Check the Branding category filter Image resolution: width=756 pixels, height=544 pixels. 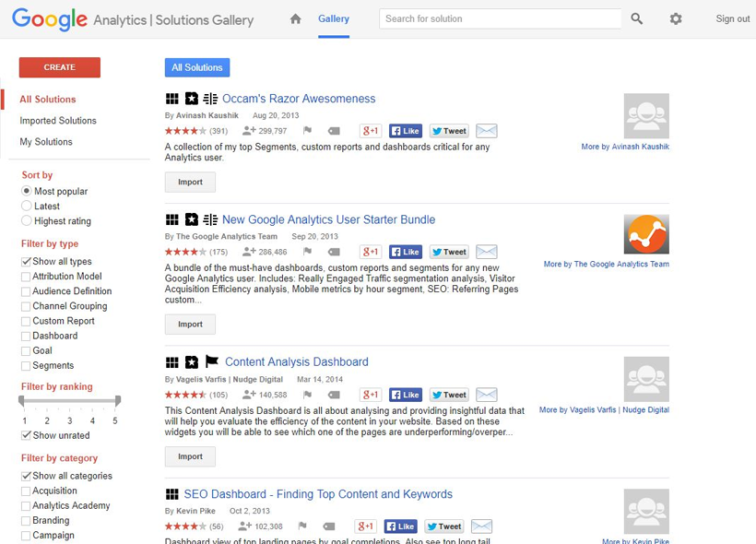coord(26,521)
